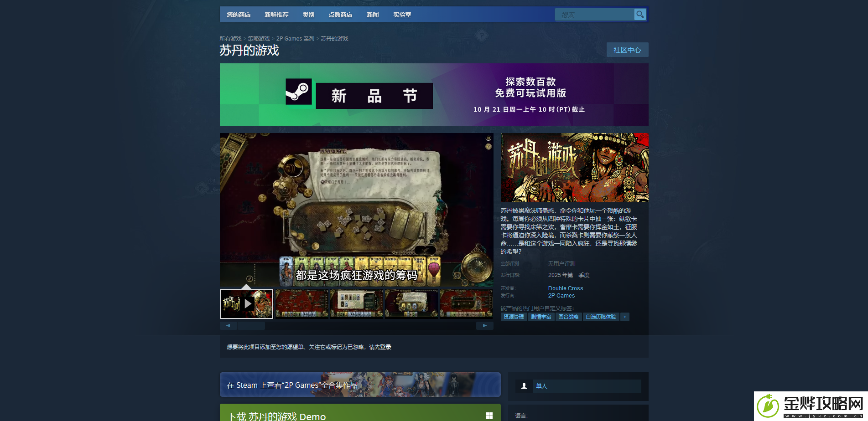Go to 策略游戏 breadcrumb
The height and width of the screenshot is (421, 868).
pos(259,39)
